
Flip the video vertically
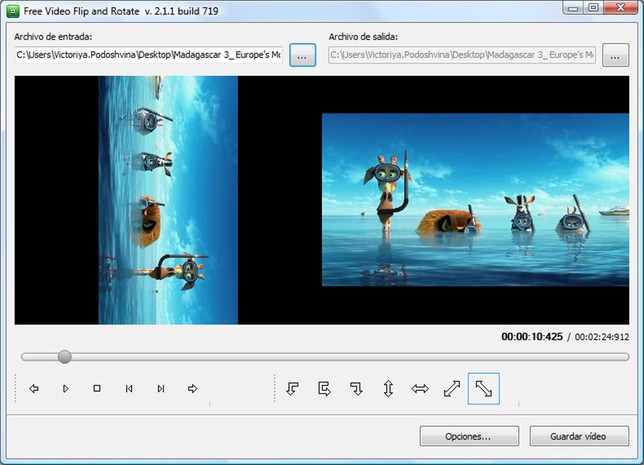388,388
